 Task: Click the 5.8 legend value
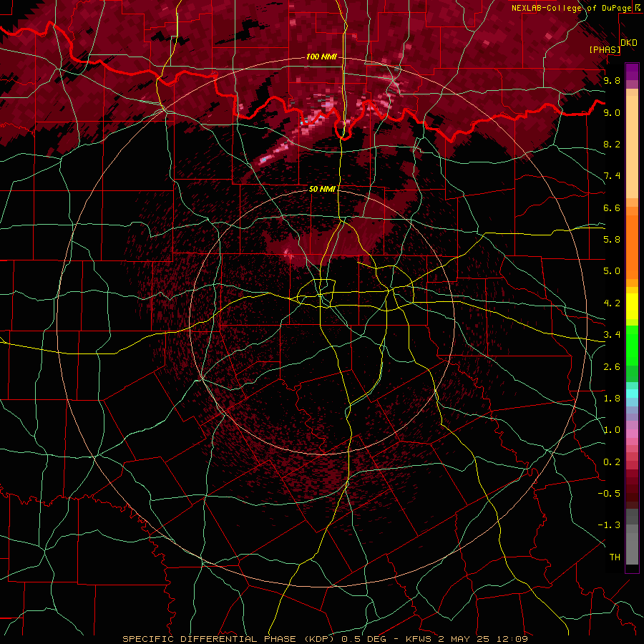(612, 240)
